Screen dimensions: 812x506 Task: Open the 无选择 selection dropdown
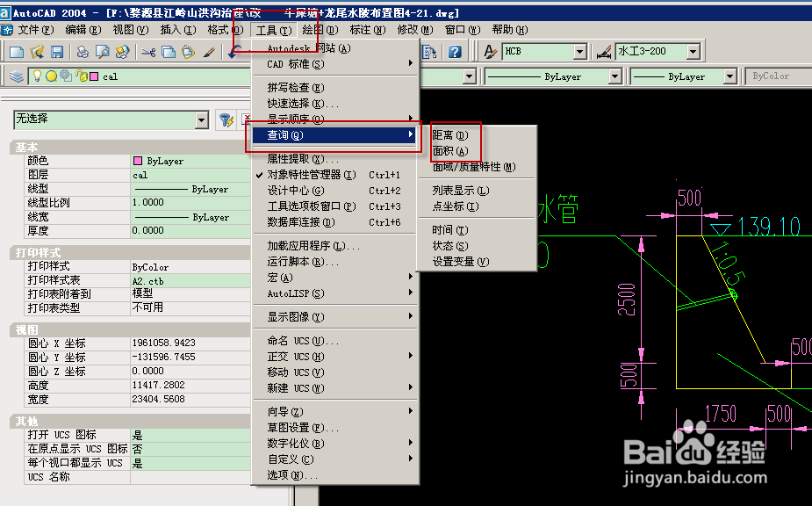coord(202,120)
